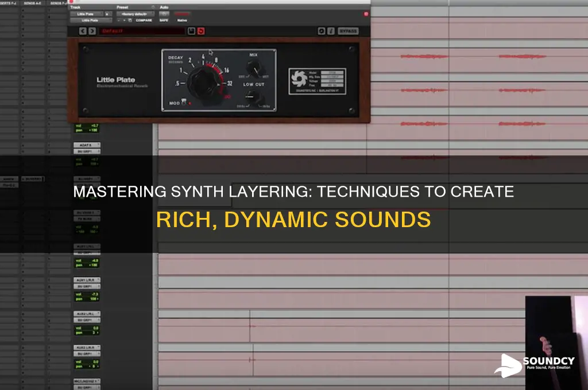
Task: Click the pan +100 field under vol -4.0
Action: (87, 265)
